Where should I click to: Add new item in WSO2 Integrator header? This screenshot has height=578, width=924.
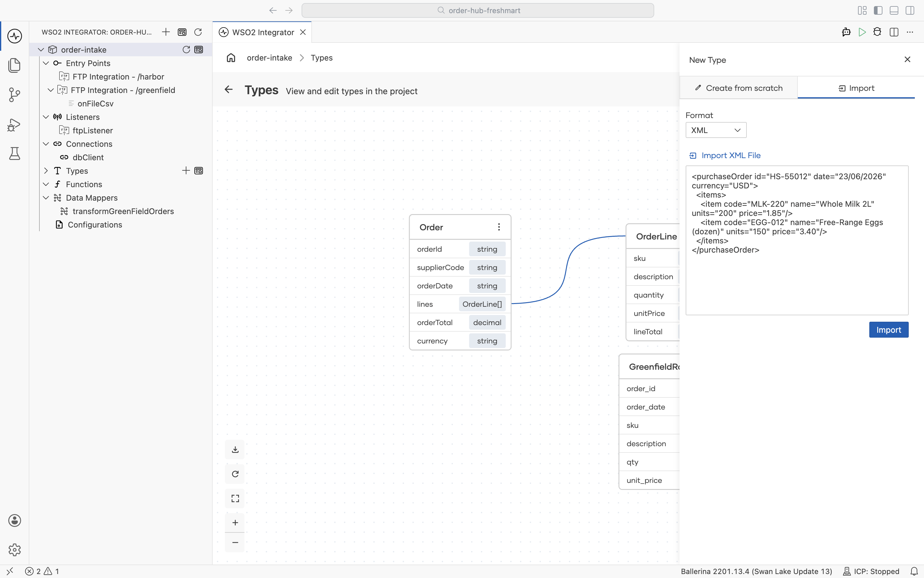[166, 32]
